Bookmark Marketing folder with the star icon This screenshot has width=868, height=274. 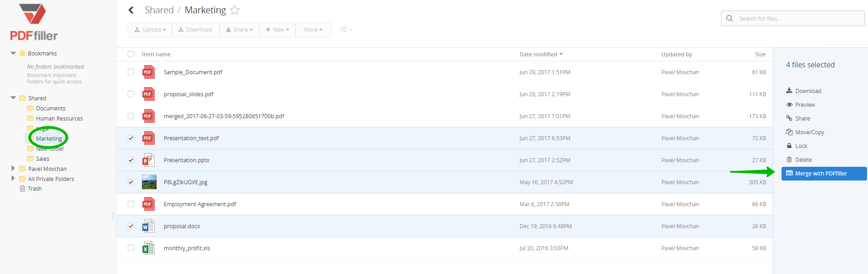coord(235,10)
